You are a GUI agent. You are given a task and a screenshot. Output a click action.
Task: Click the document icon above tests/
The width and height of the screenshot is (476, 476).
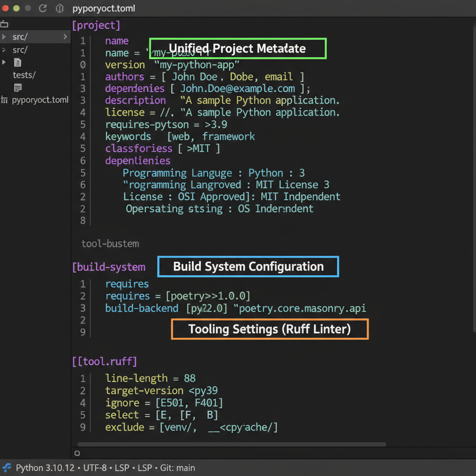point(17,62)
